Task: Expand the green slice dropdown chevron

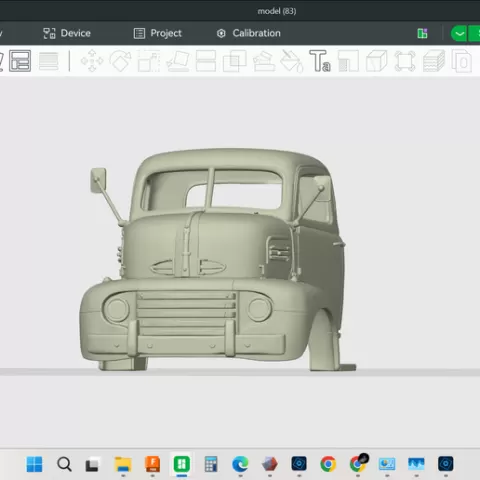Action: [x=459, y=33]
